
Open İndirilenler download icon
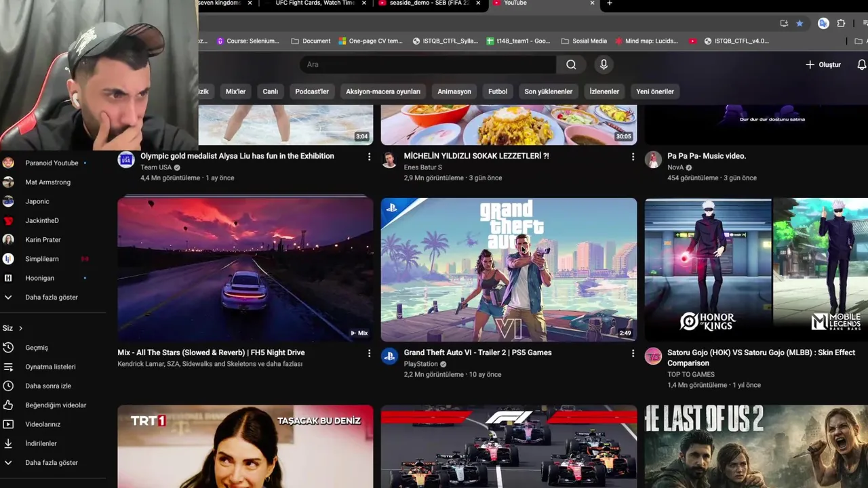(8, 443)
